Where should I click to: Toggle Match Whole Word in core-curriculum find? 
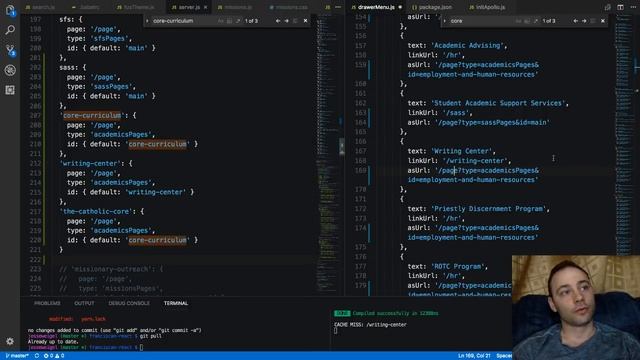pos(229,21)
